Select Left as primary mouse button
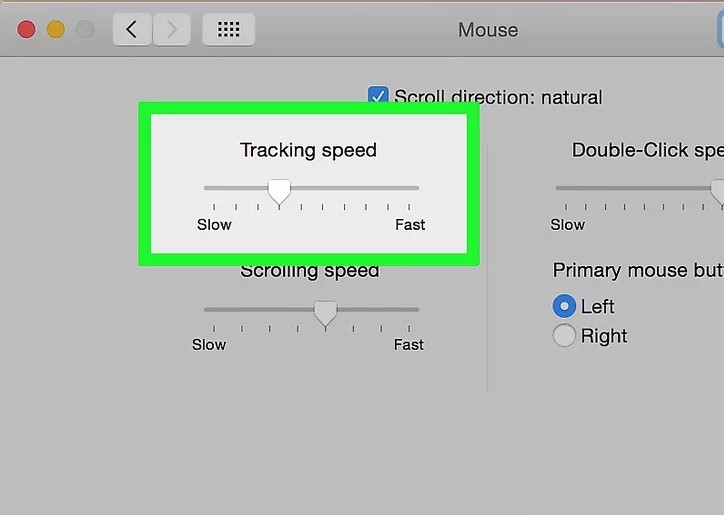The image size is (724, 515). coord(564,306)
